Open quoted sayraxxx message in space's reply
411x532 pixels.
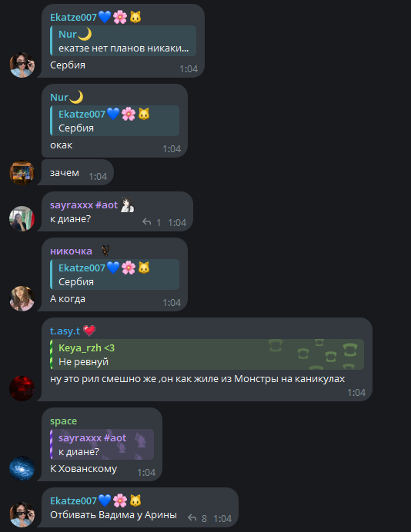(x=102, y=444)
